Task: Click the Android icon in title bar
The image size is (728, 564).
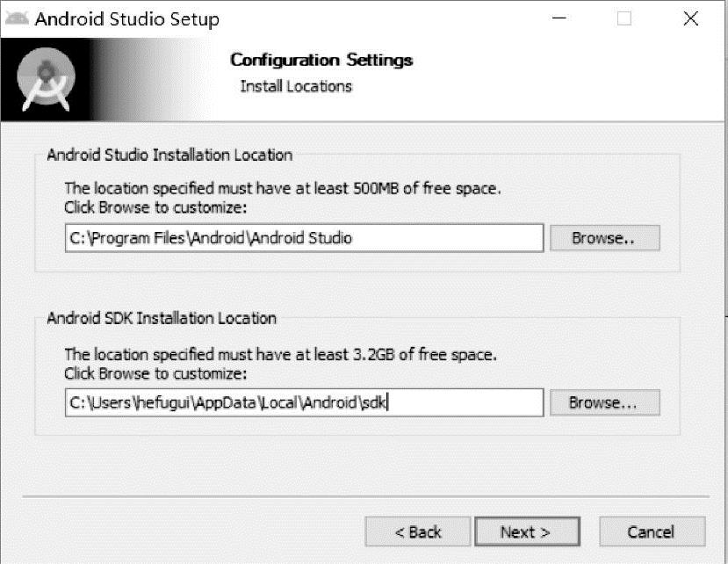Action: coord(17,18)
